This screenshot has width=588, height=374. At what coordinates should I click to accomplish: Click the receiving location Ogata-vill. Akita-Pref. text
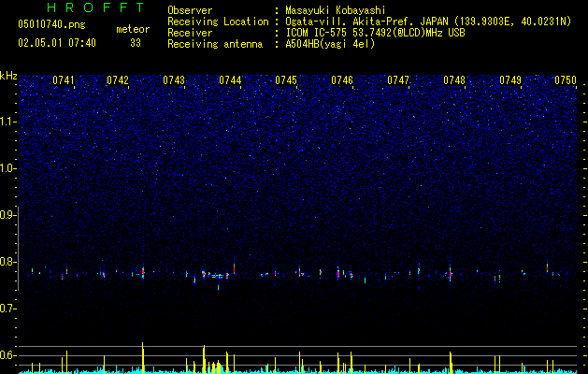(428, 22)
